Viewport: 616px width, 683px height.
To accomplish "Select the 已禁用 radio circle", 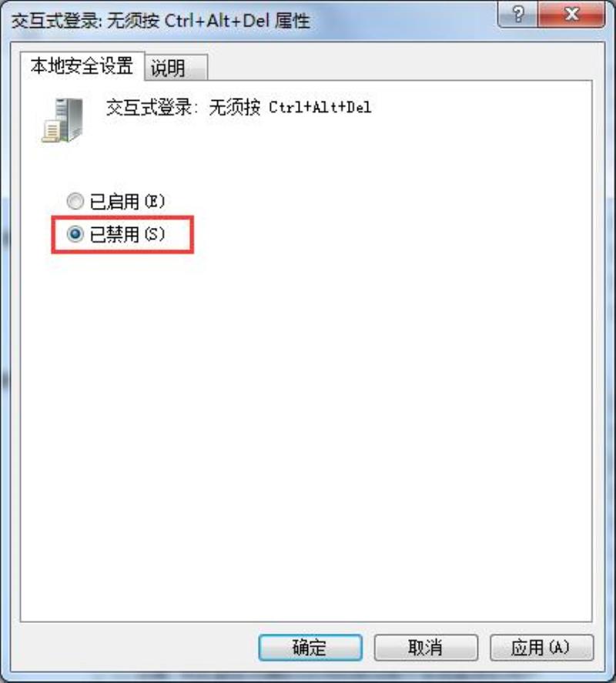I will pyautogui.click(x=75, y=234).
